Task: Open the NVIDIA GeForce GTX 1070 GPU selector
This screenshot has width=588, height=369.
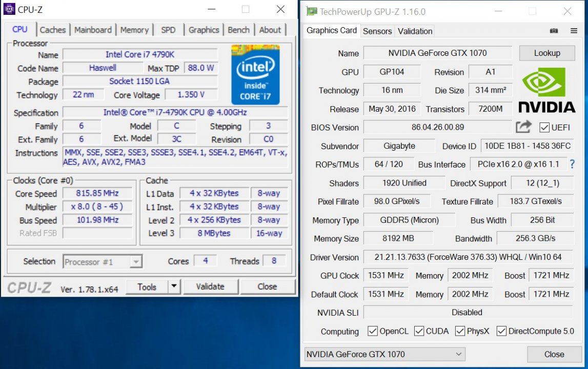Action: tap(385, 354)
